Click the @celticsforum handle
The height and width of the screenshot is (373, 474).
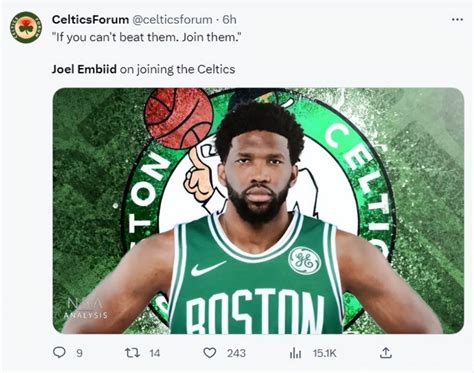pos(173,20)
